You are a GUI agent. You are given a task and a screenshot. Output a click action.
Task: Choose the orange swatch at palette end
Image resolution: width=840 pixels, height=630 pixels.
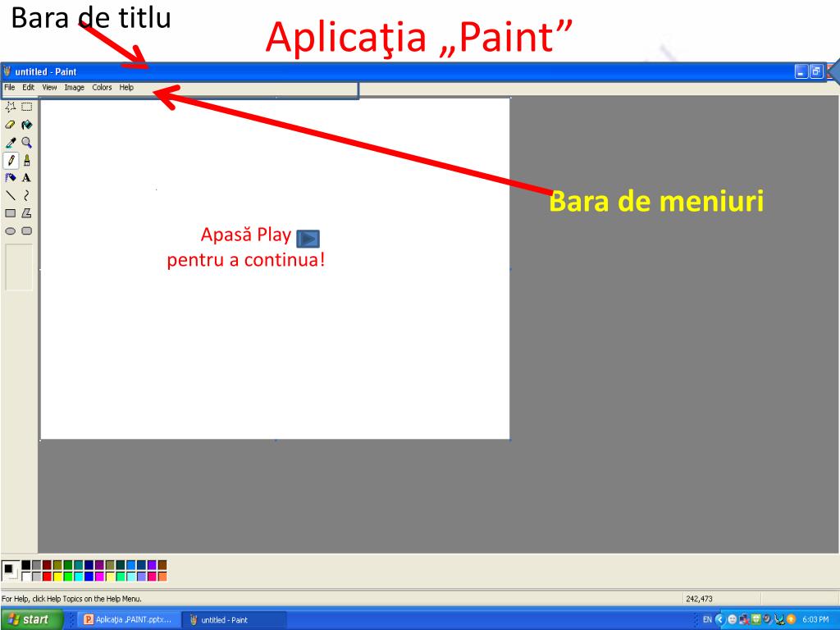click(162, 577)
